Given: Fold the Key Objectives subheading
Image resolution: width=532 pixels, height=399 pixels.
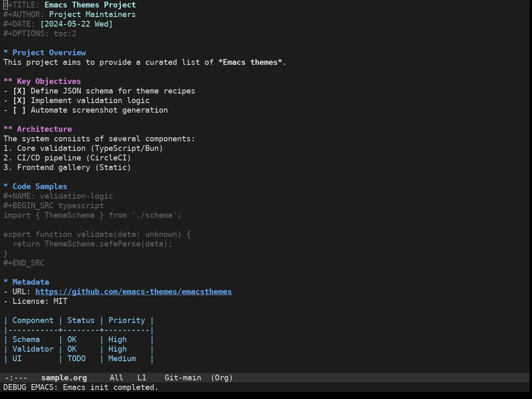Looking at the screenshot, I should (42, 81).
